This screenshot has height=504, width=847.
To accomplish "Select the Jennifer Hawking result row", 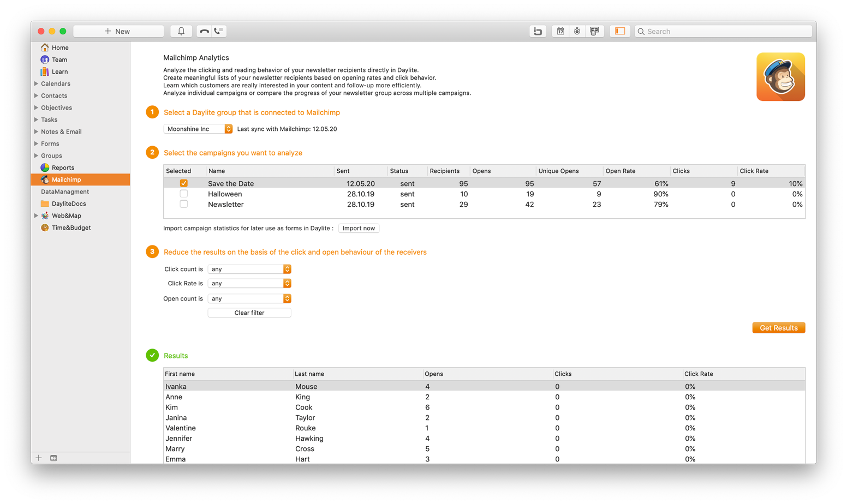I will (484, 438).
